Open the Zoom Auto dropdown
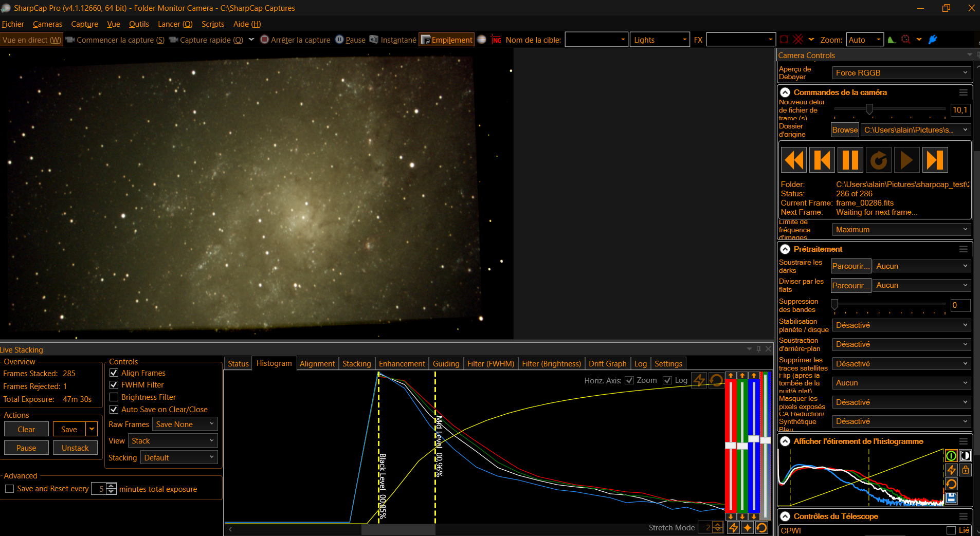Screen dimensions: 980x536 (x=865, y=40)
